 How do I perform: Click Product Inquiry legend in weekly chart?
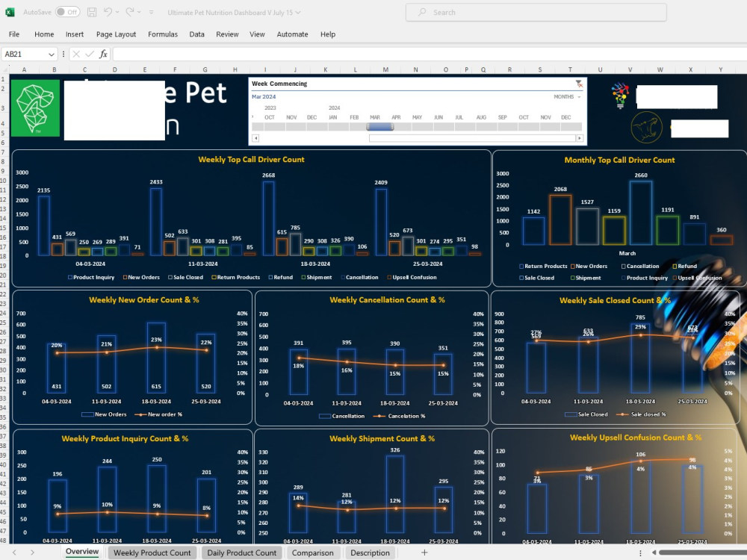pyautogui.click(x=91, y=277)
